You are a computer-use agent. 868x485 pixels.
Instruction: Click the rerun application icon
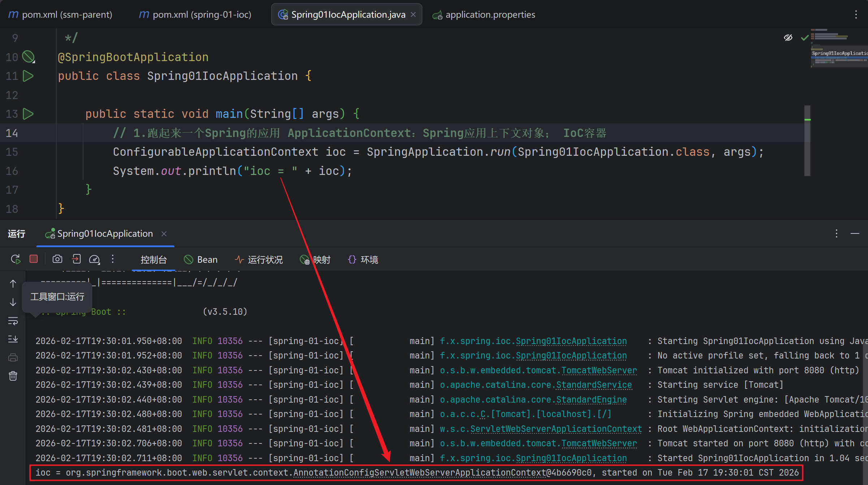(x=15, y=259)
